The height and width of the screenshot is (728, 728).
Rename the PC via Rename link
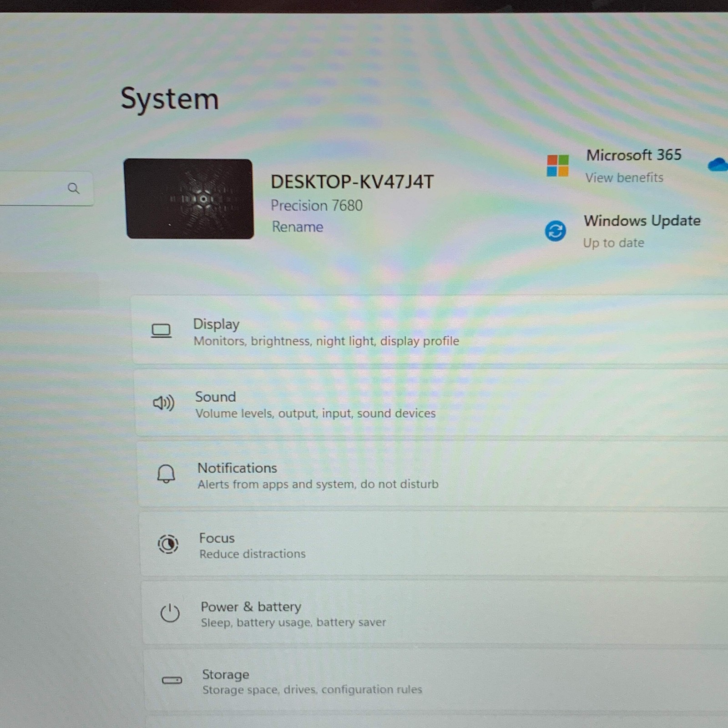pos(298,227)
